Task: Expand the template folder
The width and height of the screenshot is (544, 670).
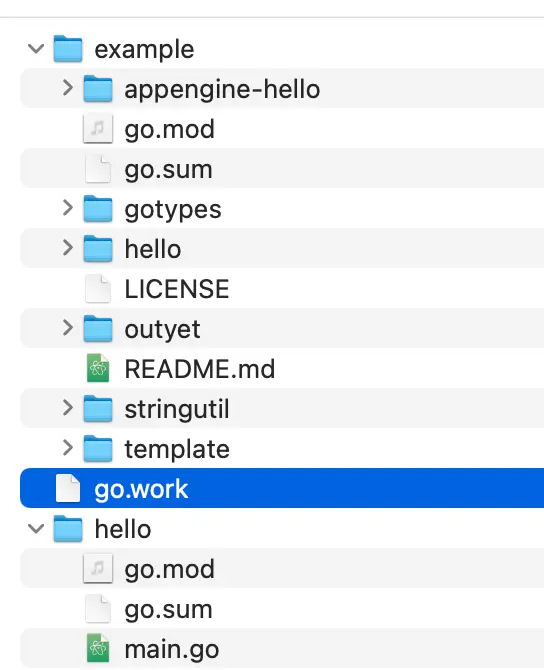Action: 68,448
